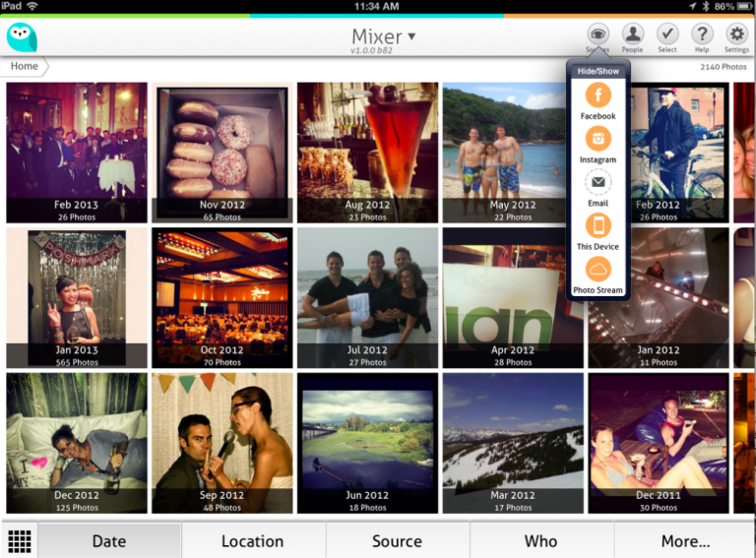Select the Who tab
Image resolution: width=756 pixels, height=558 pixels.
[x=540, y=540]
